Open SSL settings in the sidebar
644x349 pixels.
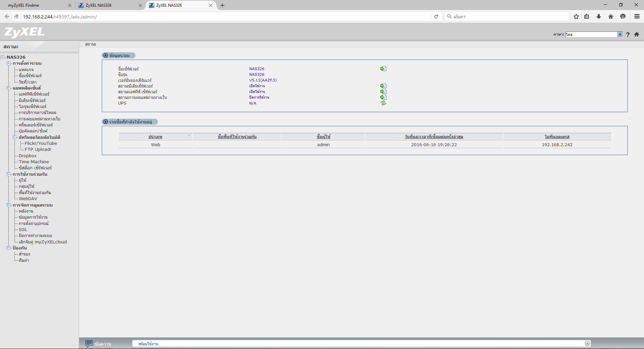click(x=23, y=230)
